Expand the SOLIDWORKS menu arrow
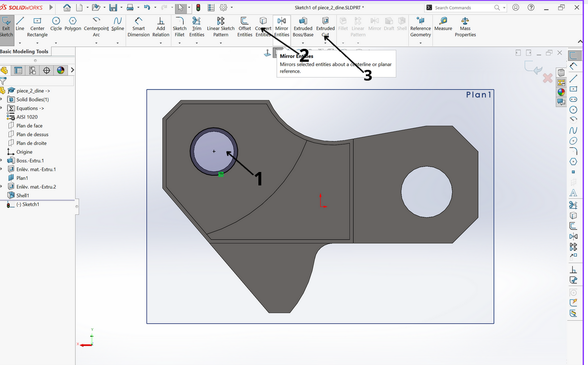 pos(51,8)
